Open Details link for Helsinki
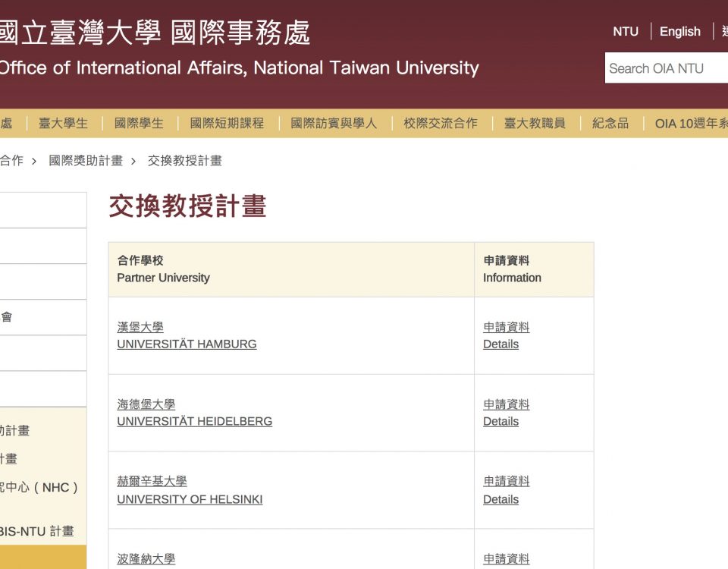Screen dimensions: 728x569 (x=501, y=499)
